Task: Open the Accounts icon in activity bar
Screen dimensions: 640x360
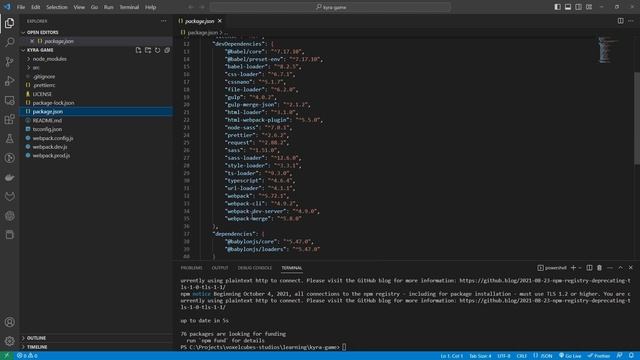Action: click(9, 322)
